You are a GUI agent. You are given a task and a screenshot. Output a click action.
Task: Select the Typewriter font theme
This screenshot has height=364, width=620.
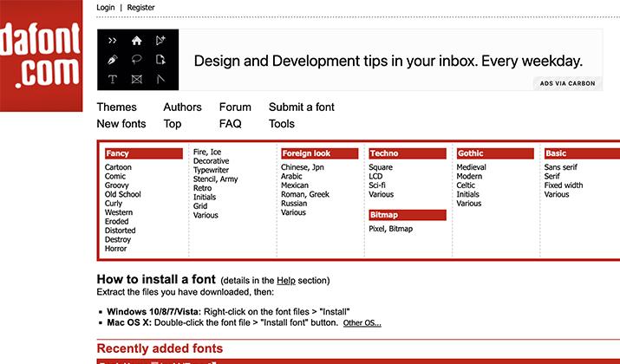coord(211,171)
